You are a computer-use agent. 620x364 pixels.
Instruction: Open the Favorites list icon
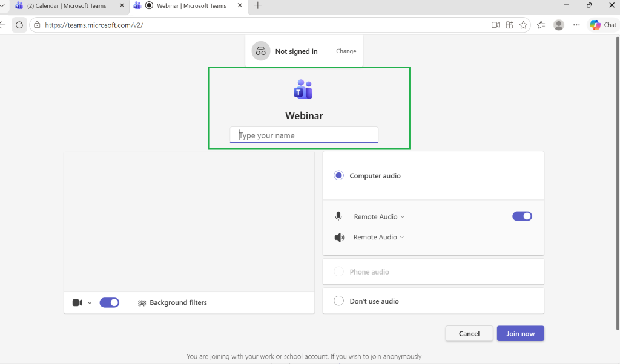tap(541, 25)
